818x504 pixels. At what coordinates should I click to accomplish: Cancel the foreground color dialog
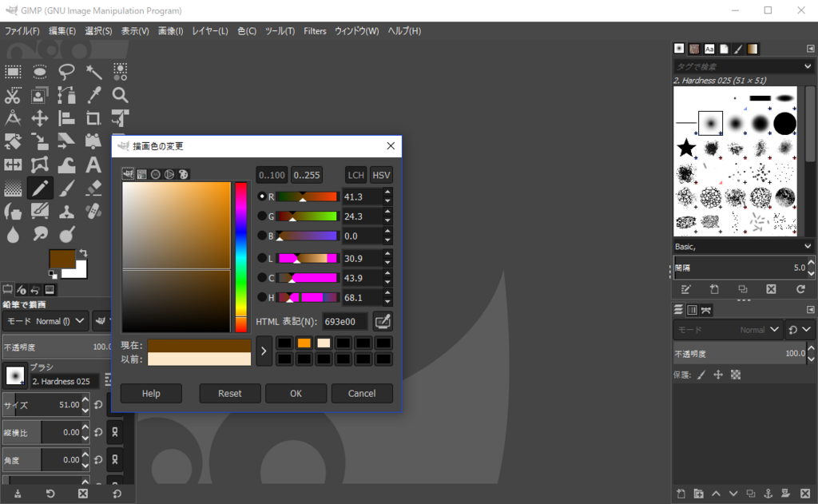(362, 394)
